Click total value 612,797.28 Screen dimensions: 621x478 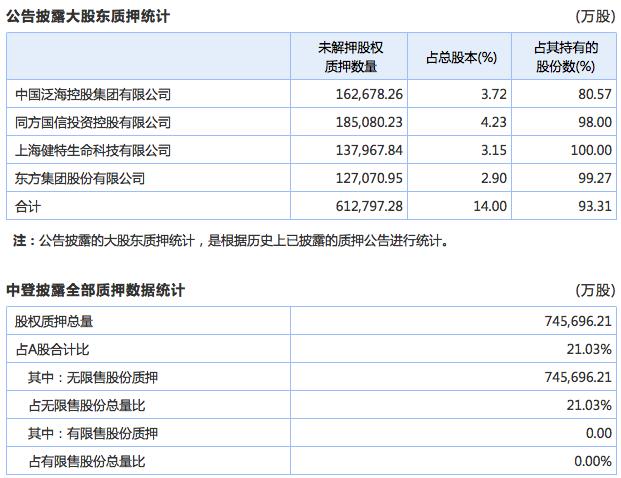pyautogui.click(x=369, y=206)
